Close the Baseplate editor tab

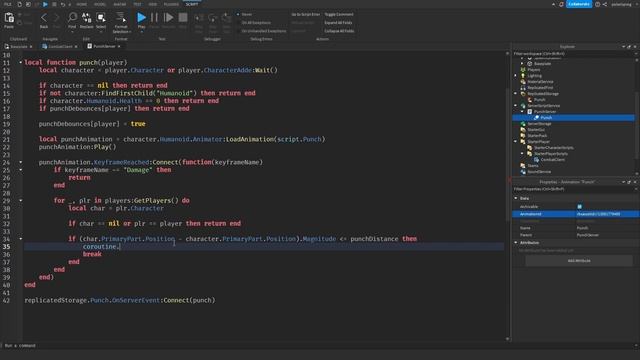coord(31,47)
